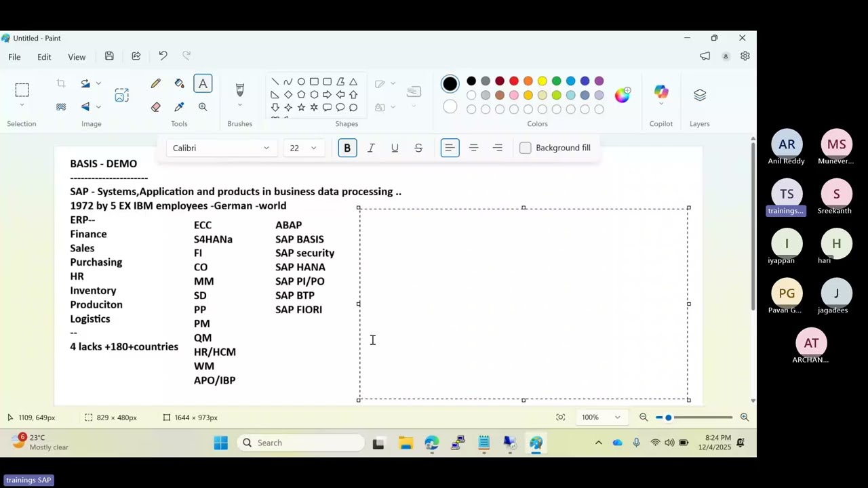This screenshot has height=488, width=868.
Task: Select the primary Color 1 black circle
Action: 450,84
